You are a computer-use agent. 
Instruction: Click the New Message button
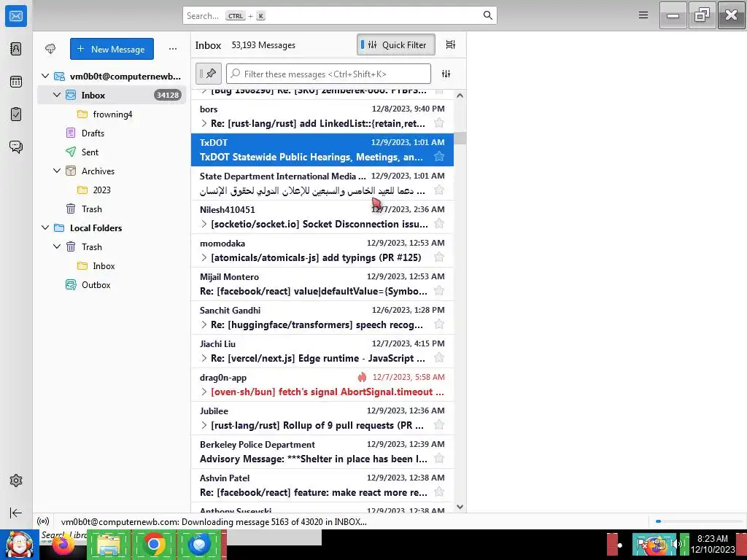tap(112, 49)
